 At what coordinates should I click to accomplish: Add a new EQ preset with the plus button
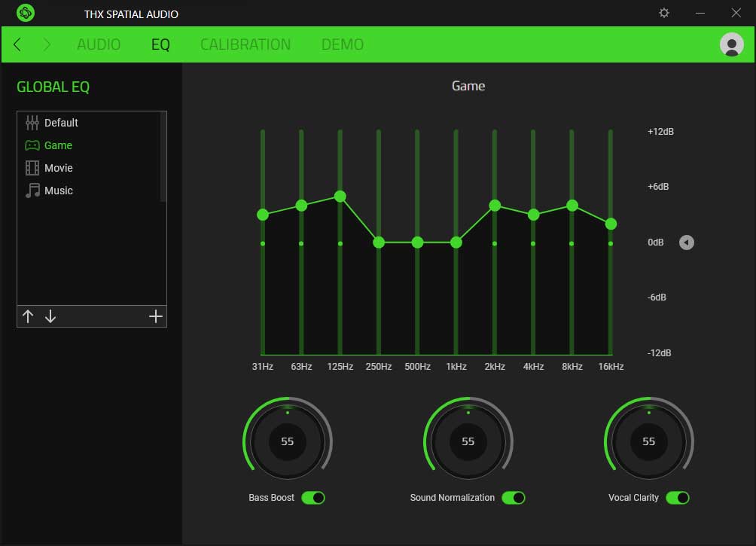click(x=156, y=316)
